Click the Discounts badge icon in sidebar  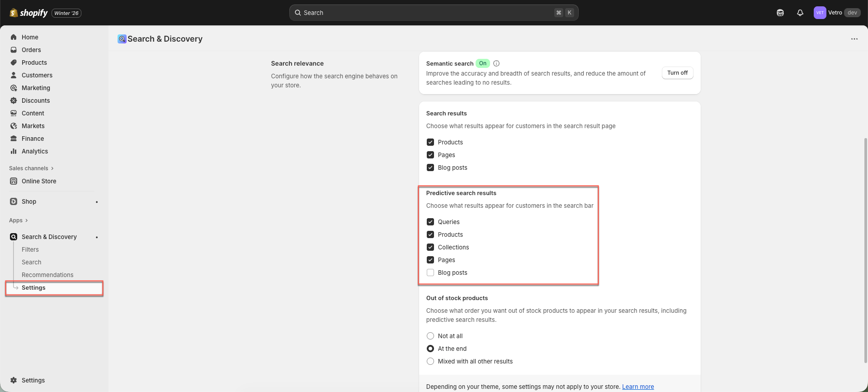pos(14,100)
